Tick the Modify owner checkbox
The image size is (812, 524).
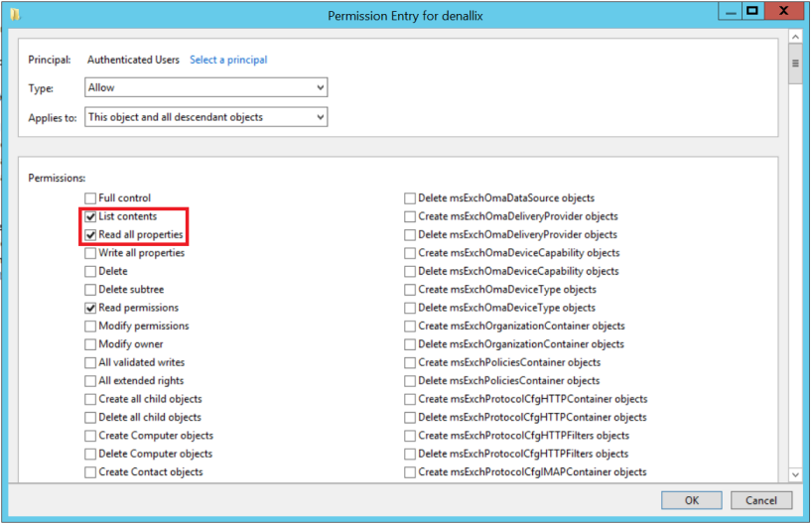[90, 344]
